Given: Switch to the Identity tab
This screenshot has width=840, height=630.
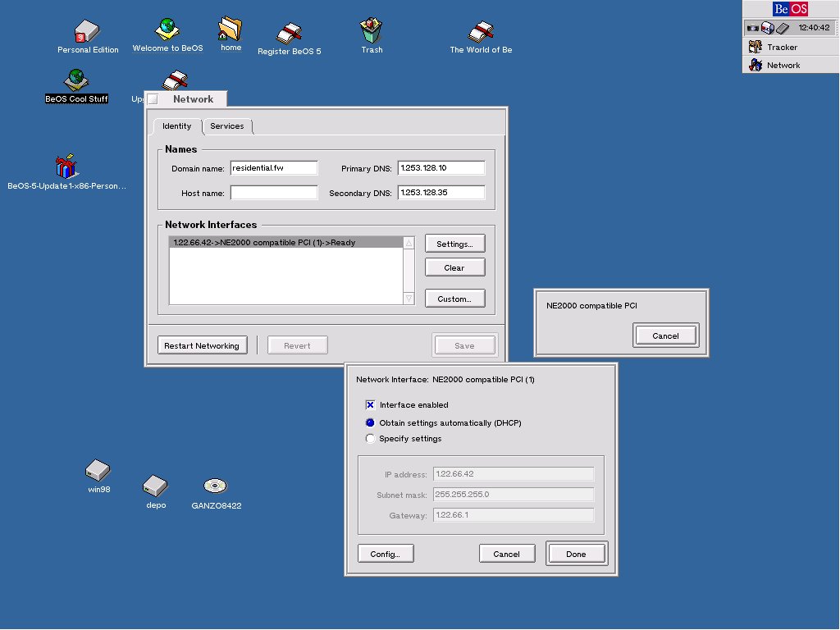Looking at the screenshot, I should click(x=177, y=126).
